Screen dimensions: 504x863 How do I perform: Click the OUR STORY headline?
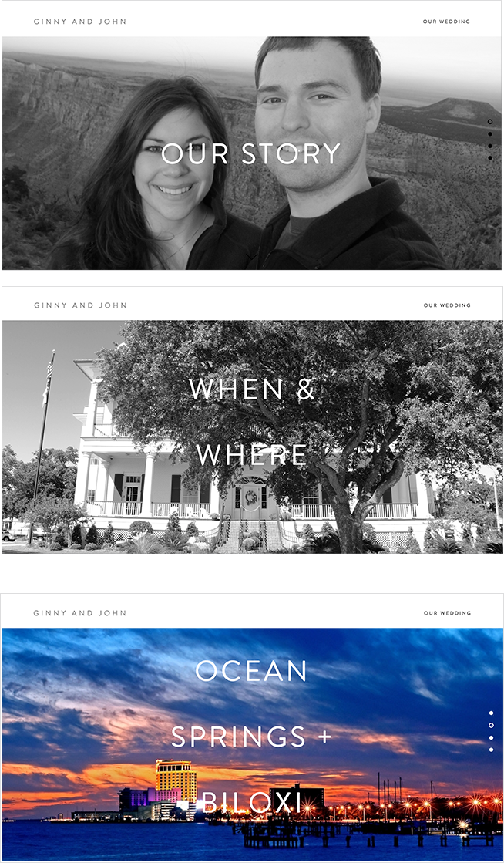tap(251, 153)
